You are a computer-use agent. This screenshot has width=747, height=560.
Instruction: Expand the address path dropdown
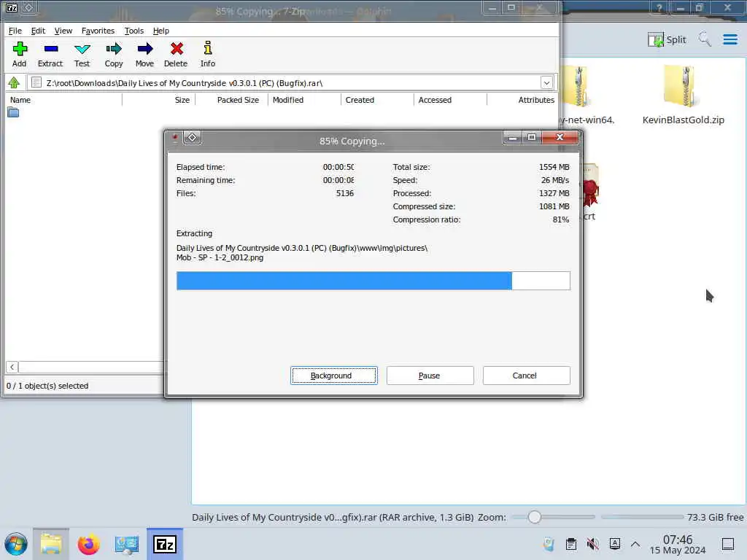[x=547, y=83]
